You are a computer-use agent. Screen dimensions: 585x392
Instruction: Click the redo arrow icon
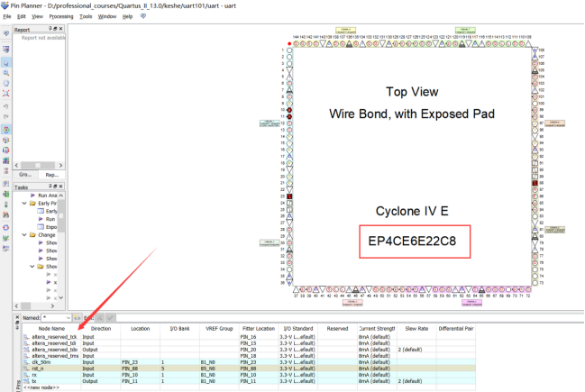[x=6, y=117]
